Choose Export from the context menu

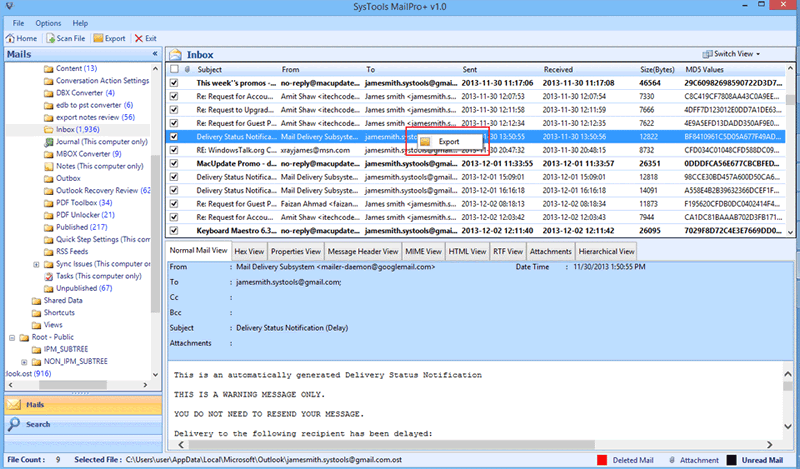click(x=449, y=142)
